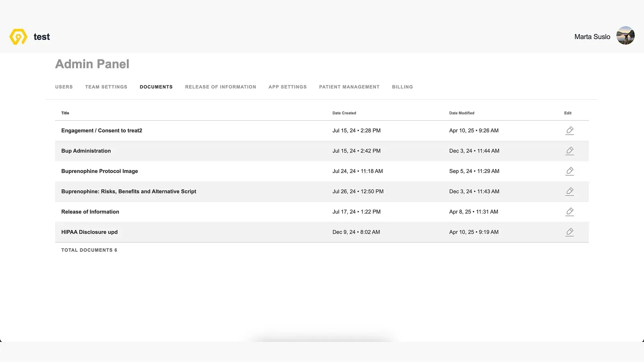
Task: Open the App Settings tab
Action: [x=287, y=87]
